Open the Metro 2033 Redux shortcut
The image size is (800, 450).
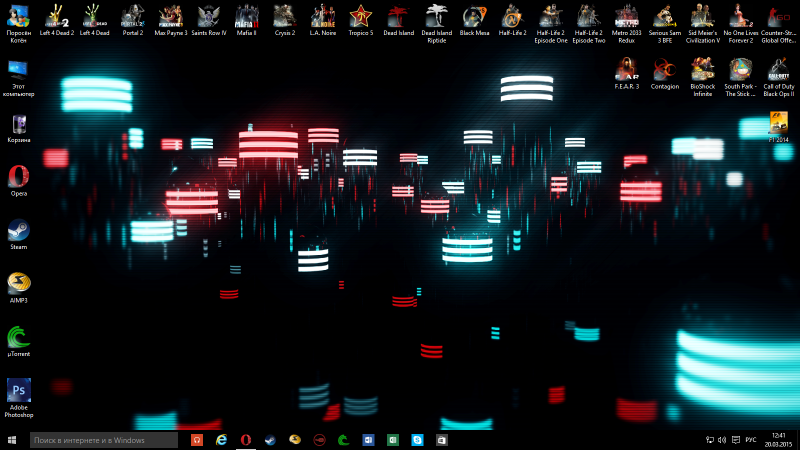pos(627,24)
